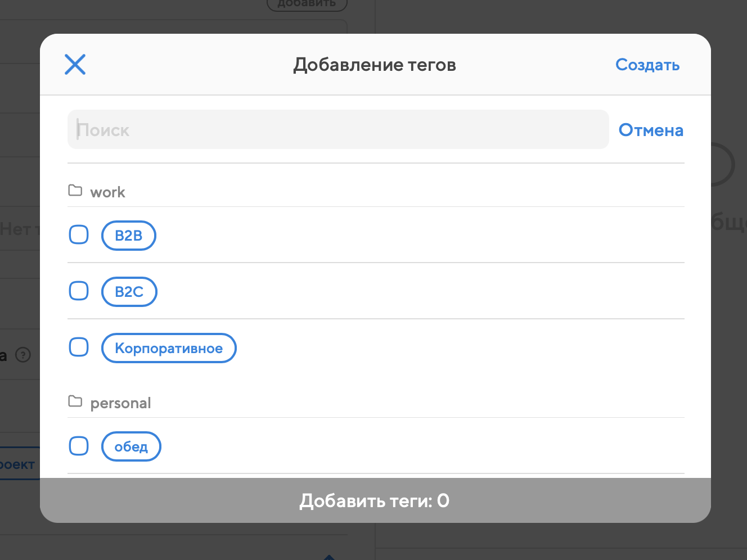Select the Корпоративное tag pill
The image size is (747, 560).
pos(169,348)
